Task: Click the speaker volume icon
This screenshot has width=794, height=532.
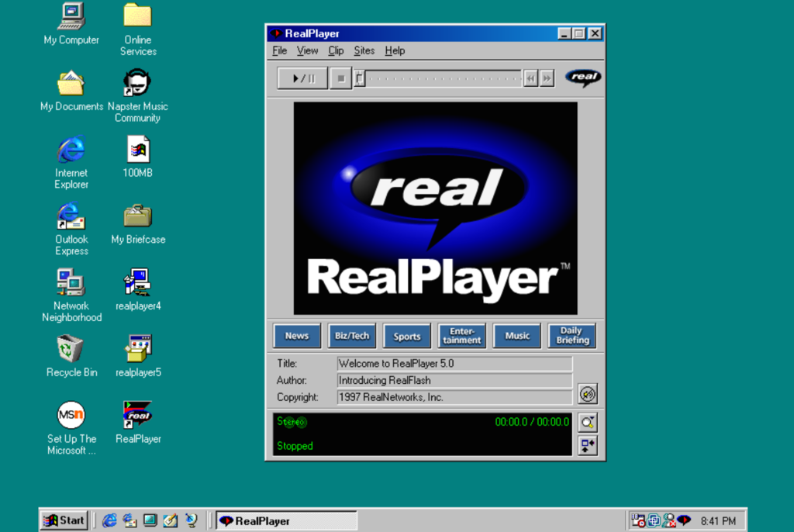Action: (x=588, y=394)
